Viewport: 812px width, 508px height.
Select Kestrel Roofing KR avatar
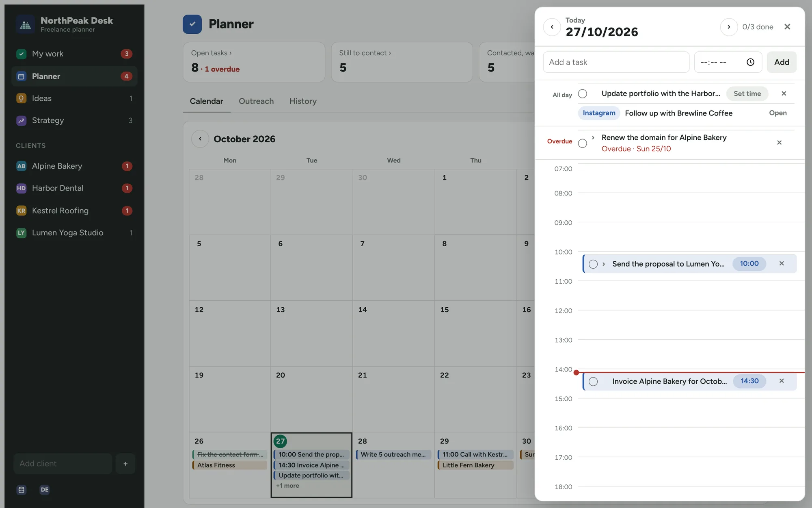21,211
